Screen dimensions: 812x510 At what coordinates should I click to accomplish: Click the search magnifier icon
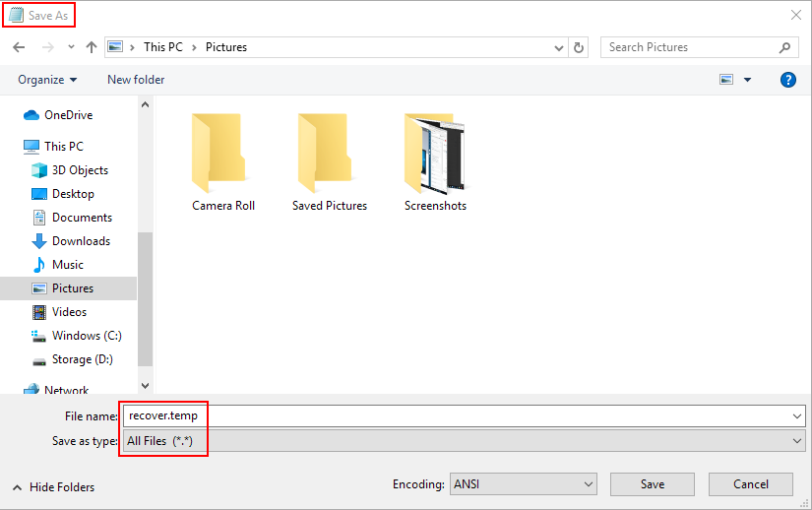(x=785, y=47)
